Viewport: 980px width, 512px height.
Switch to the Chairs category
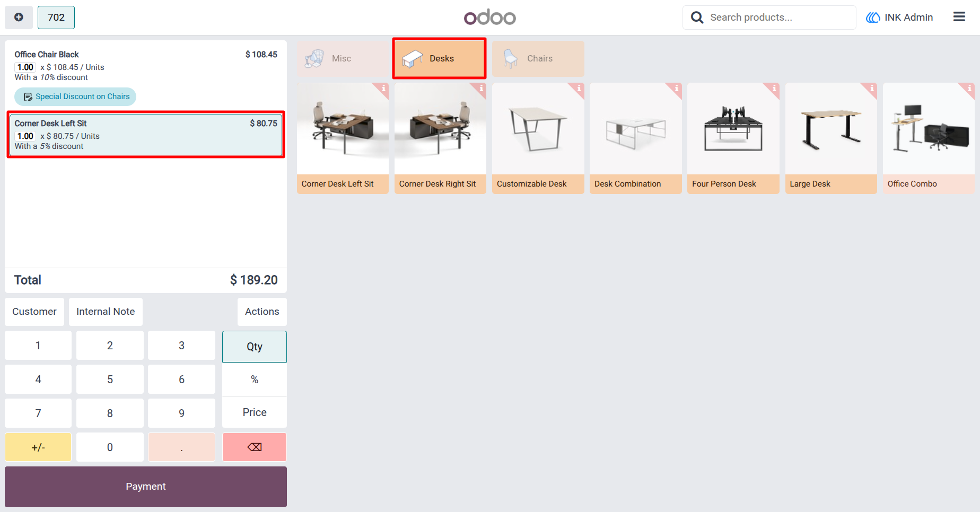[x=538, y=58]
